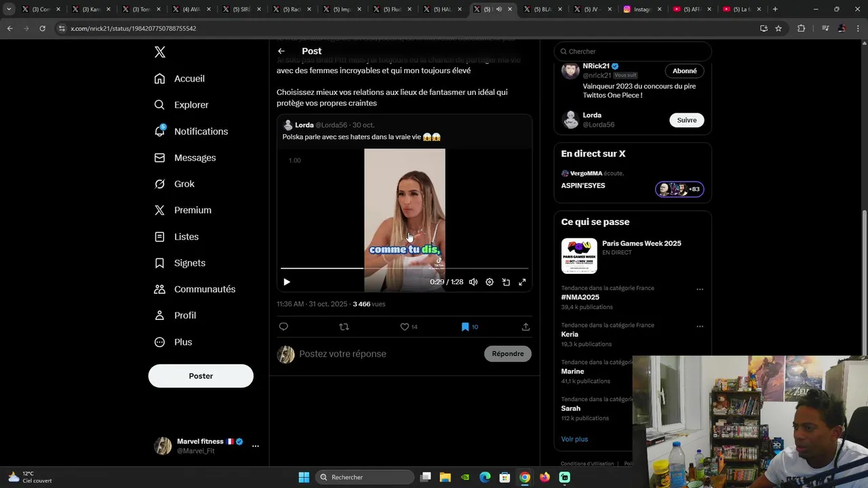Open options for the Keria trend
Screen dimensions: 868x488
click(700, 326)
